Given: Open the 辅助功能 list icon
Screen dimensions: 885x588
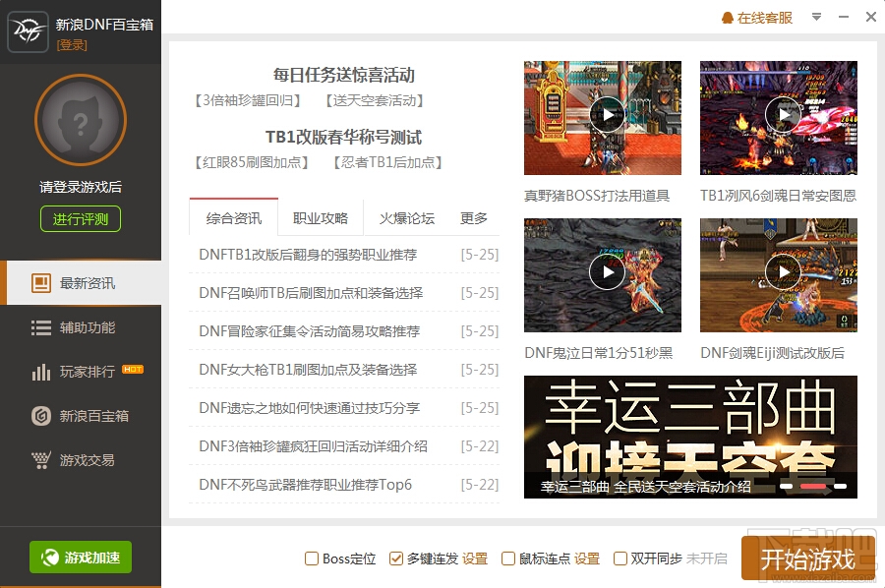Looking at the screenshot, I should pyautogui.click(x=40, y=327).
